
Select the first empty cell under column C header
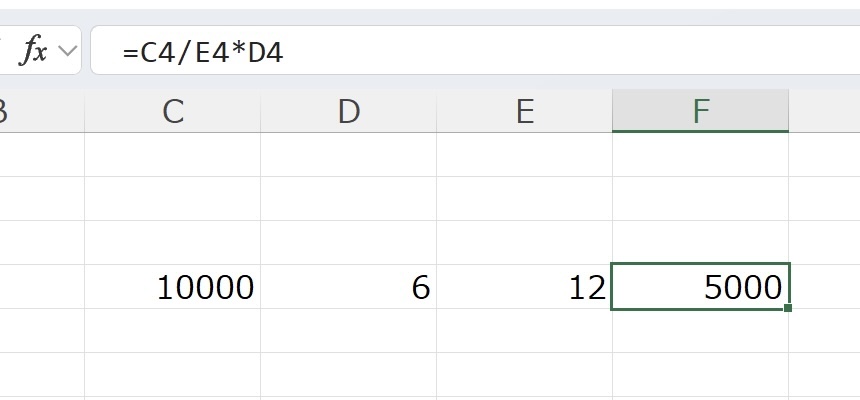point(173,155)
